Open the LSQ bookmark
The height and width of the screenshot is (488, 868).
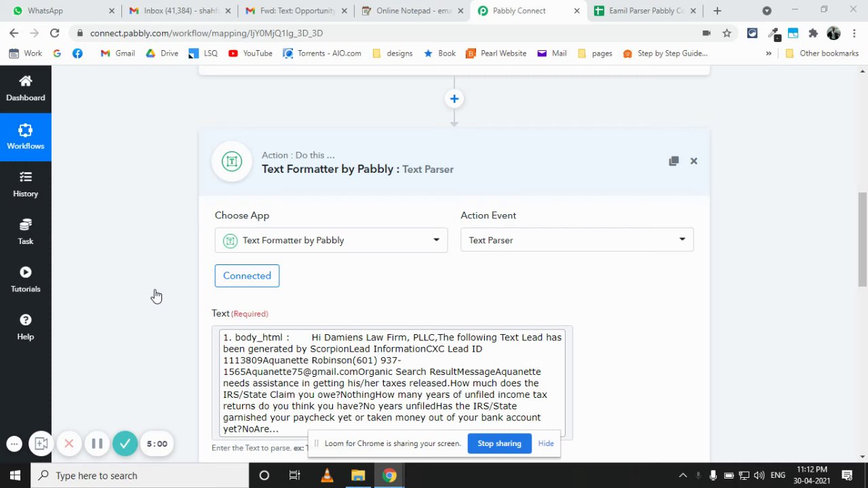tap(203, 54)
